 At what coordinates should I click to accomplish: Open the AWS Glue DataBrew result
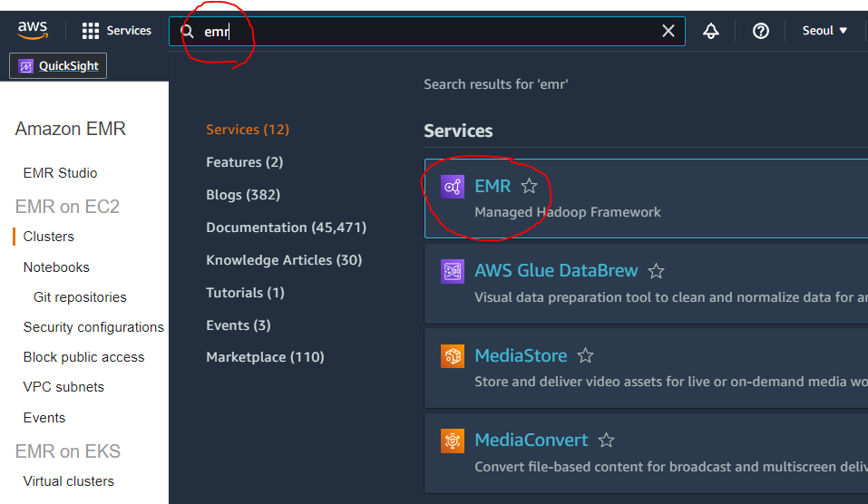coord(556,270)
